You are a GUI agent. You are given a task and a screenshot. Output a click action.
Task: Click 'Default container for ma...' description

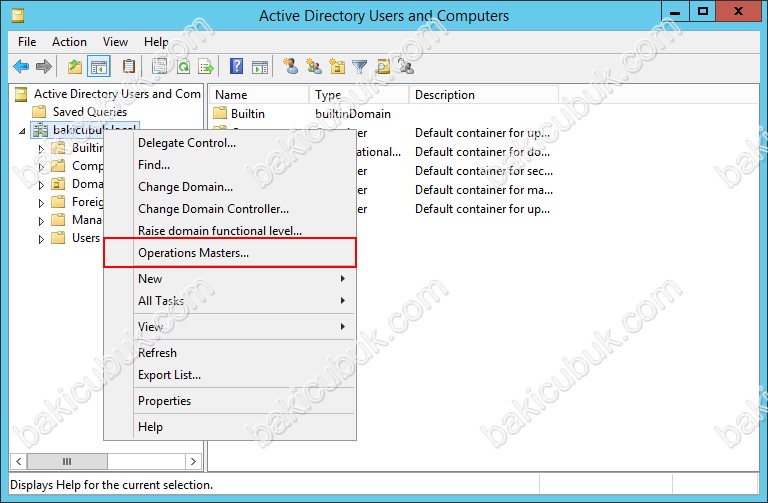click(484, 190)
